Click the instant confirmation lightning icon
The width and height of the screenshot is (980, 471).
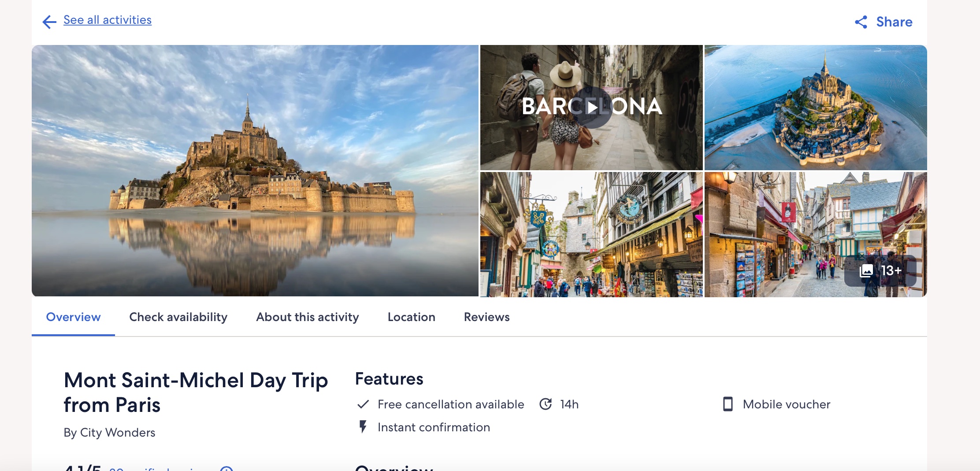[363, 427]
